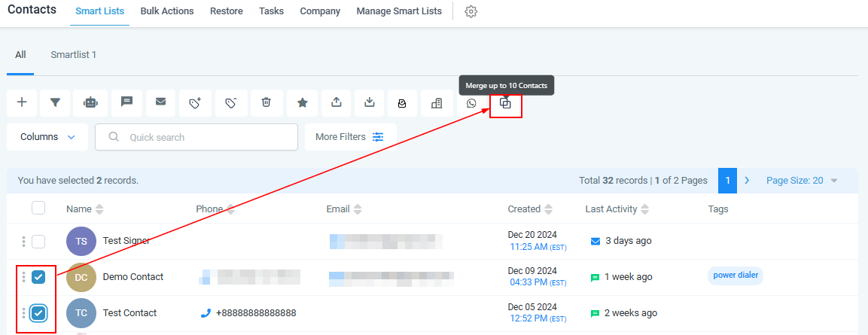Uncheck the Test Contact row checkbox
Screen dimensions: 868x335
coord(38,313)
